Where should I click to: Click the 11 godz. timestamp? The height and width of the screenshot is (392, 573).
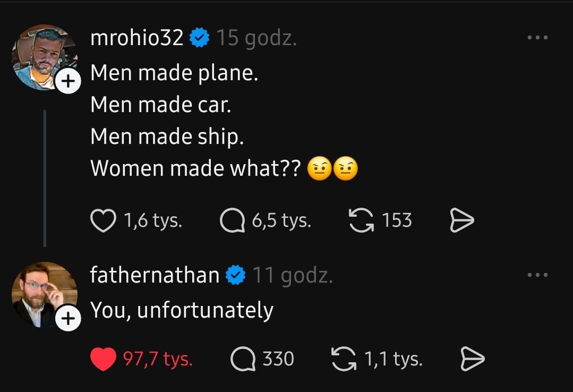pos(292,276)
